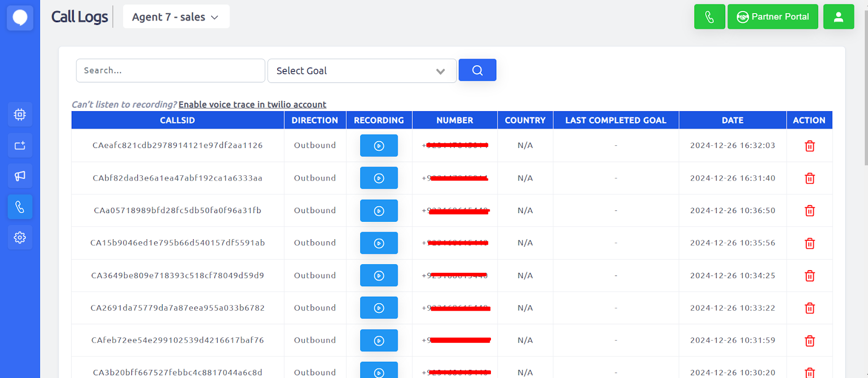Delete the call logged at 16:32:03
This screenshot has height=378, width=868.
coord(809,146)
